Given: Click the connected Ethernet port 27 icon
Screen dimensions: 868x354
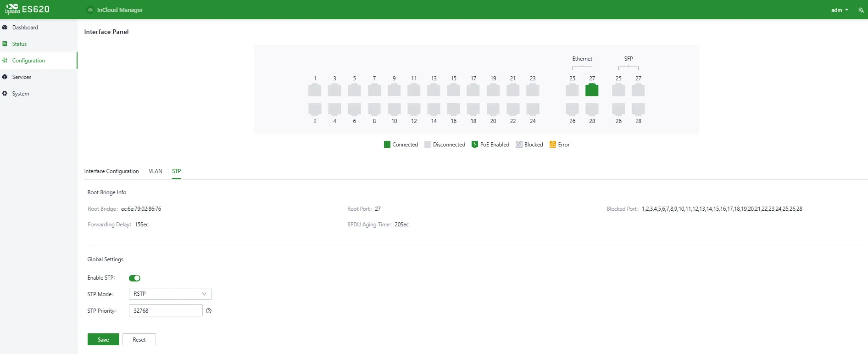Looking at the screenshot, I should click(x=592, y=90).
